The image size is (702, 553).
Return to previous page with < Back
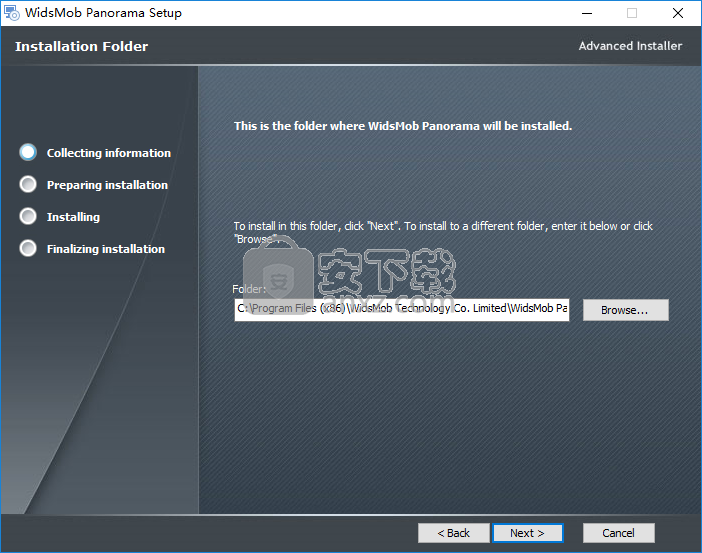pos(454,533)
